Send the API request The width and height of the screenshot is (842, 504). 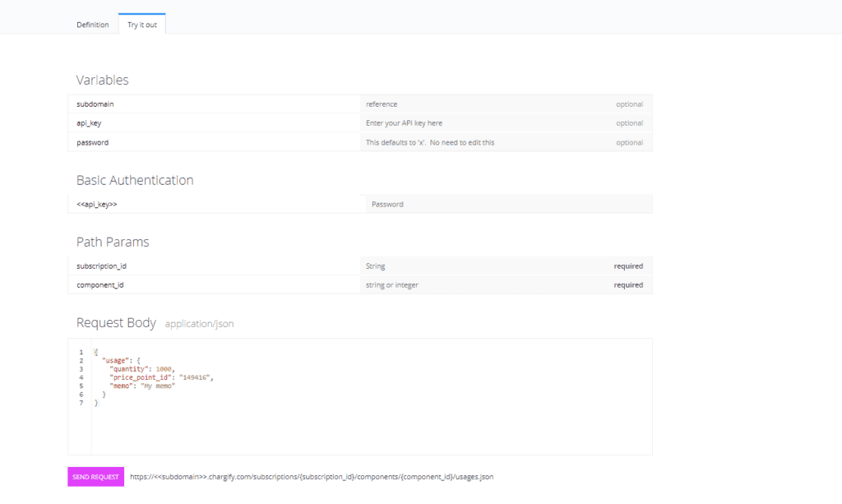click(95, 477)
